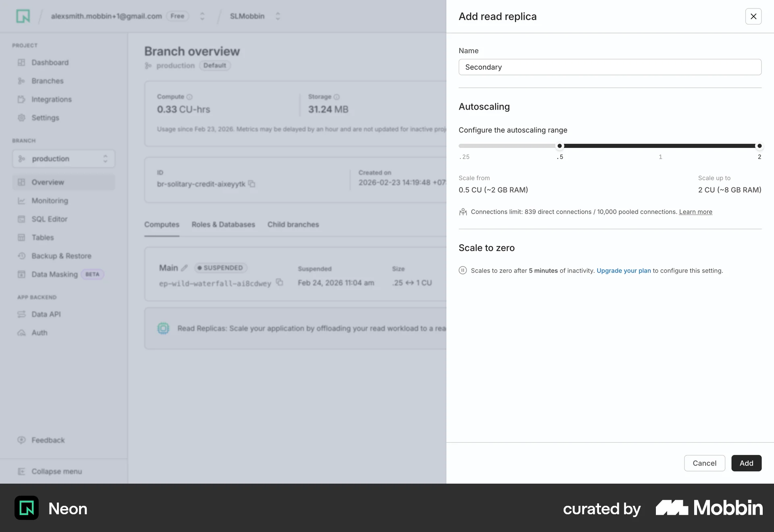Click the Settings gear icon
Screen dimensions: 774x532
coord(21,118)
